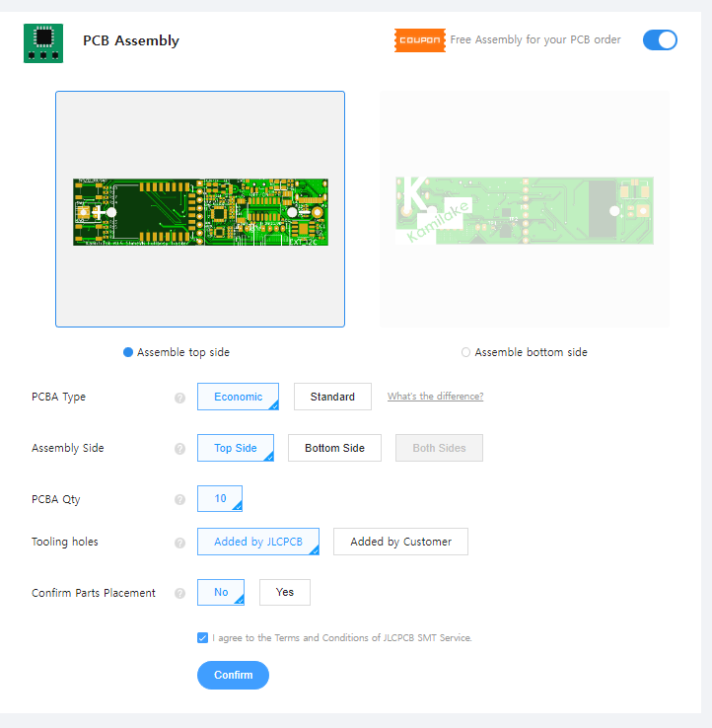Set Confirm Parts Placement to No
Image resolution: width=712 pixels, height=728 pixels.
pos(221,592)
